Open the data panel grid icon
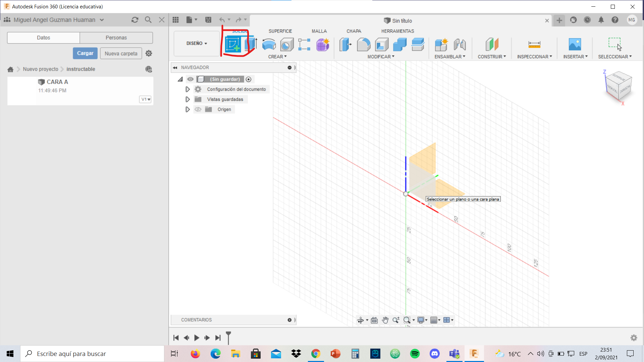This screenshot has height=362, width=644. tap(175, 20)
